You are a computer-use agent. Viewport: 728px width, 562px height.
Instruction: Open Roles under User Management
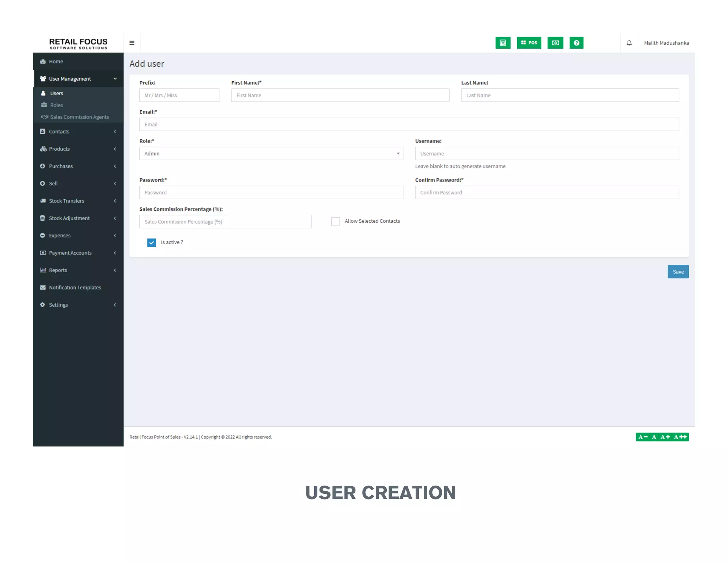(57, 105)
